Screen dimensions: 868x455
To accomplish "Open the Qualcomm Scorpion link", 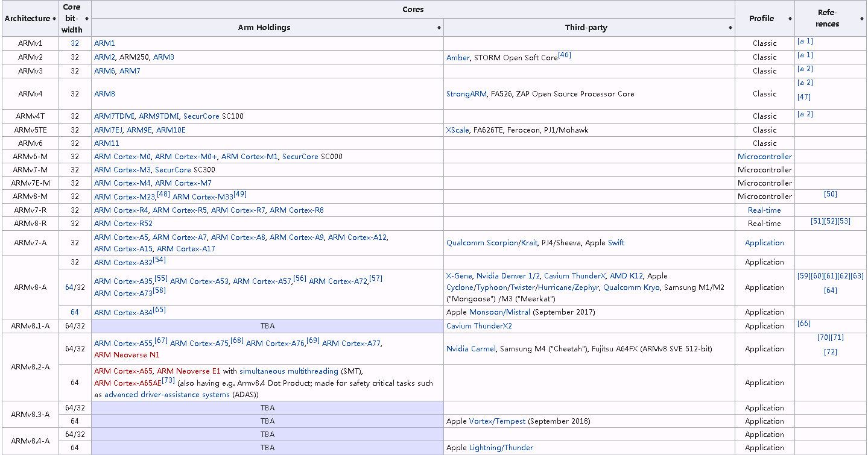I will pos(482,243).
